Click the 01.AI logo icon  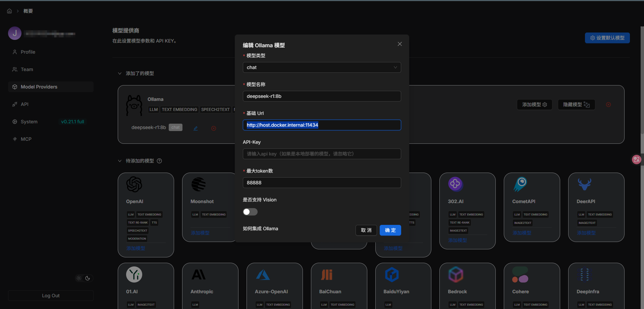(x=134, y=274)
